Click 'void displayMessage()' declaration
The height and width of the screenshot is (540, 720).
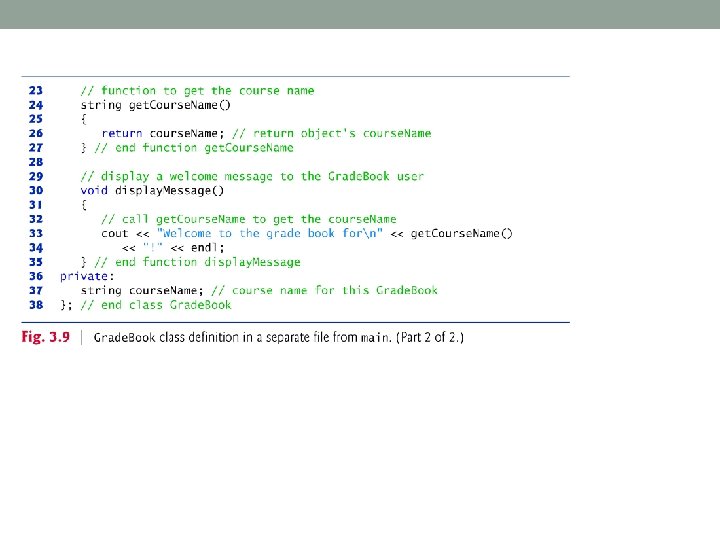[152, 191]
